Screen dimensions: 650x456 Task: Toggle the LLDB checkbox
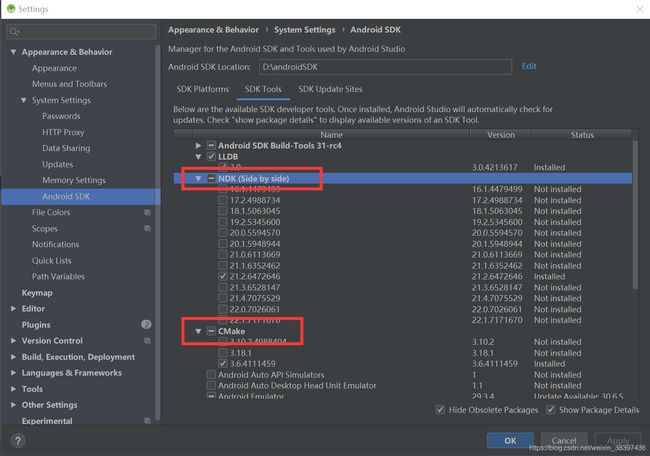[211, 156]
